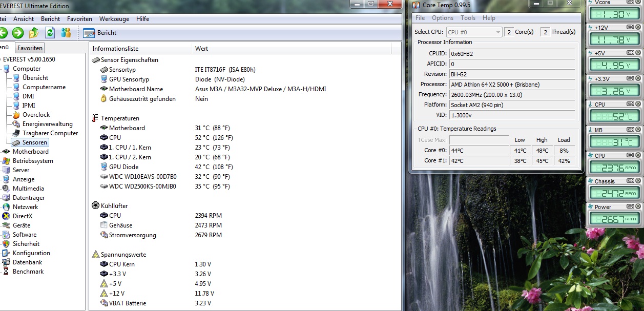The width and height of the screenshot is (644, 311).
Task: Open the Datenbank tree category
Action: 23,262
